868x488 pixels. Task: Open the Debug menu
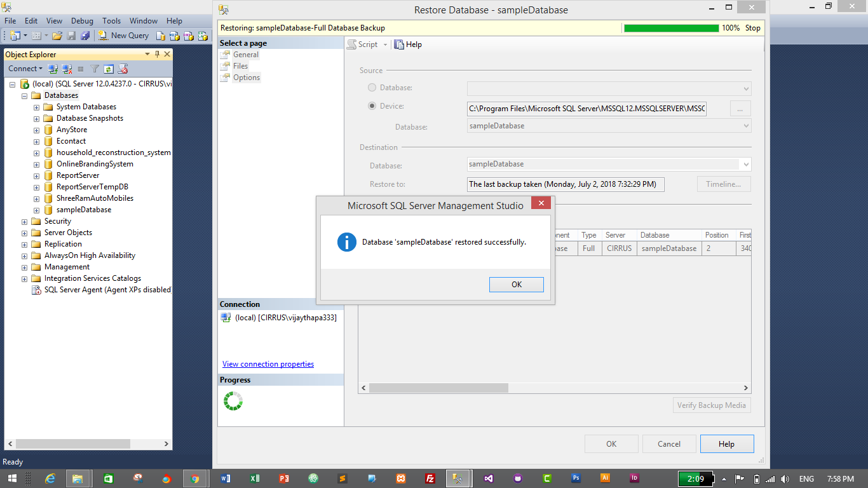click(x=82, y=20)
